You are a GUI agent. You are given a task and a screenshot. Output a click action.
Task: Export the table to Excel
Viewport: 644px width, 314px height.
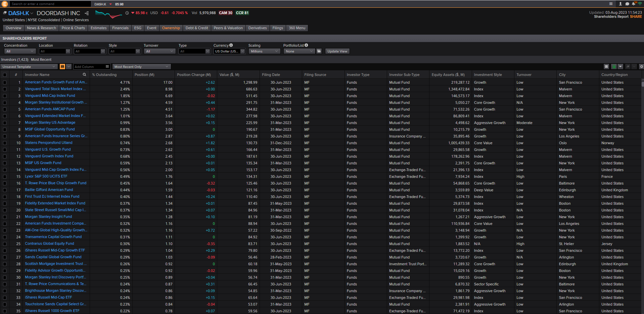[614, 67]
